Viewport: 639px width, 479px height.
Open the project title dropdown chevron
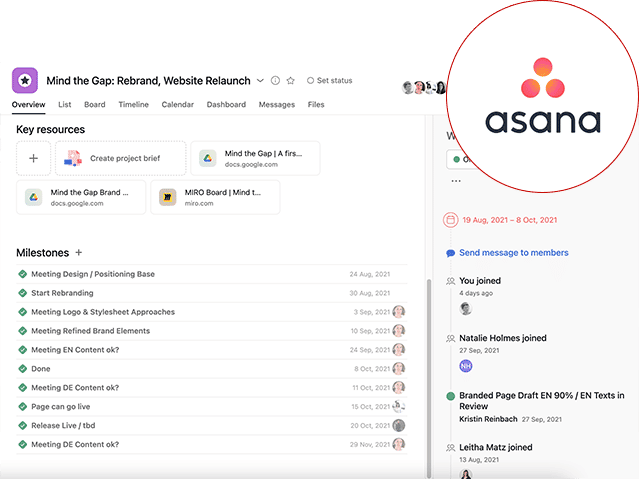pos(260,81)
